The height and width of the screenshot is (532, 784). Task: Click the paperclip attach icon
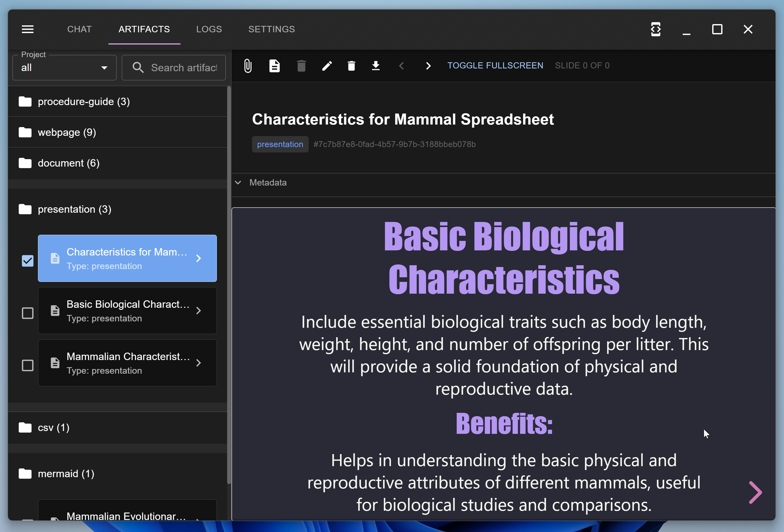coord(248,65)
